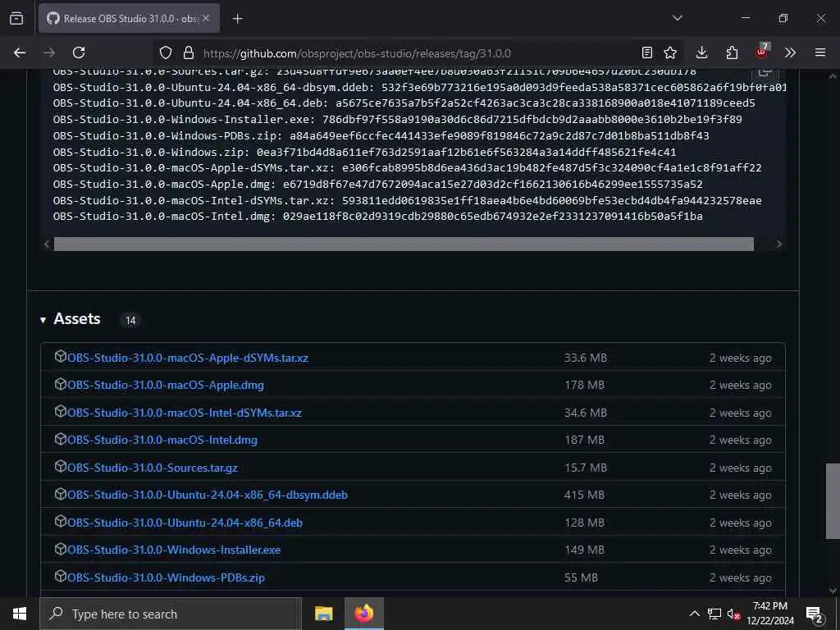The height and width of the screenshot is (630, 840).
Task: Open uBlock Origin extension icon
Action: pyautogui.click(x=762, y=52)
